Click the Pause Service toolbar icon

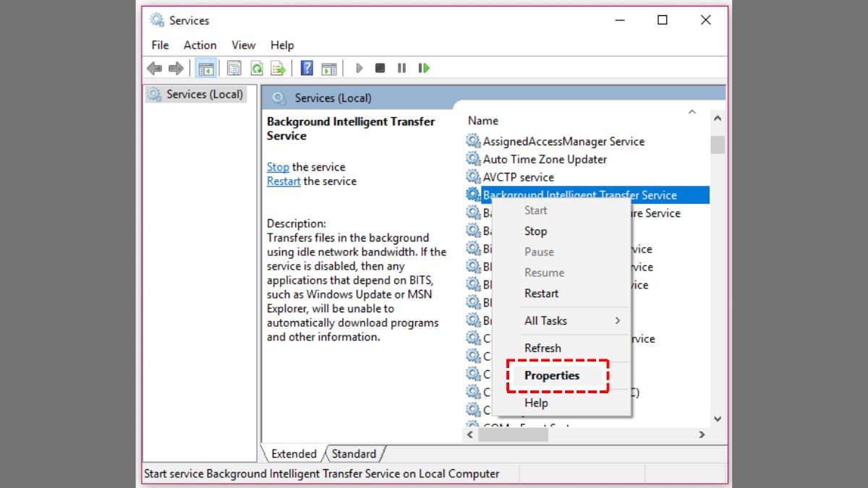[401, 68]
